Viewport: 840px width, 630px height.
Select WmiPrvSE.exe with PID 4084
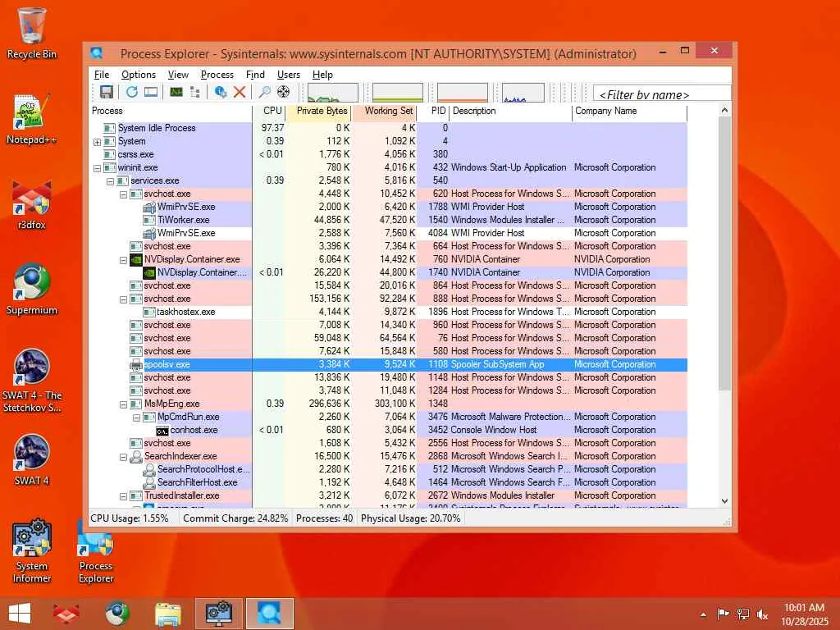[x=388, y=233]
